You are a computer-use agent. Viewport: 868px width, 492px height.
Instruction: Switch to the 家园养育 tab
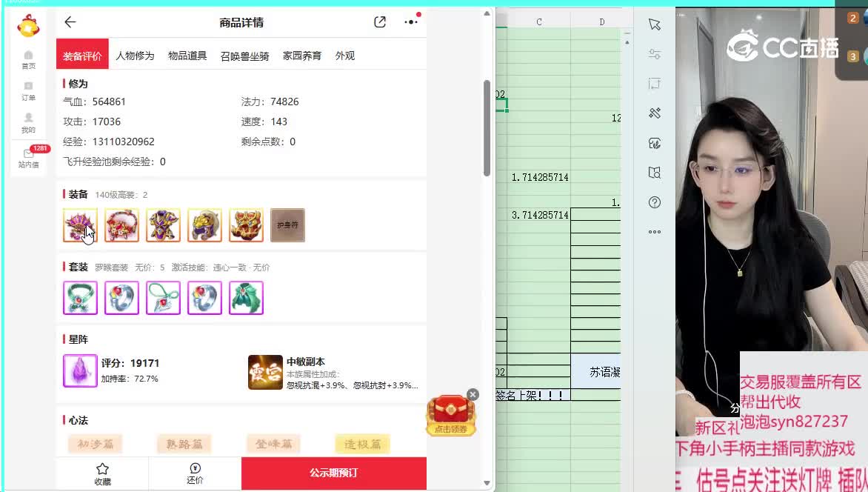pyautogui.click(x=301, y=56)
